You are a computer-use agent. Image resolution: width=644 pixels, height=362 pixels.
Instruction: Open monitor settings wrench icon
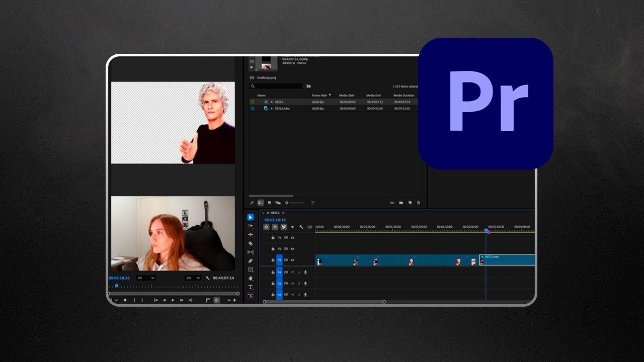pos(207,278)
